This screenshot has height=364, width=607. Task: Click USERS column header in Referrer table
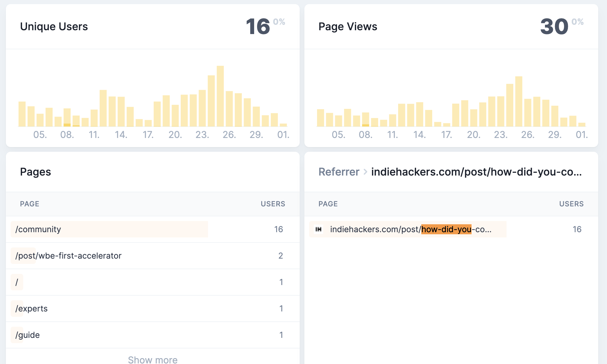click(571, 204)
